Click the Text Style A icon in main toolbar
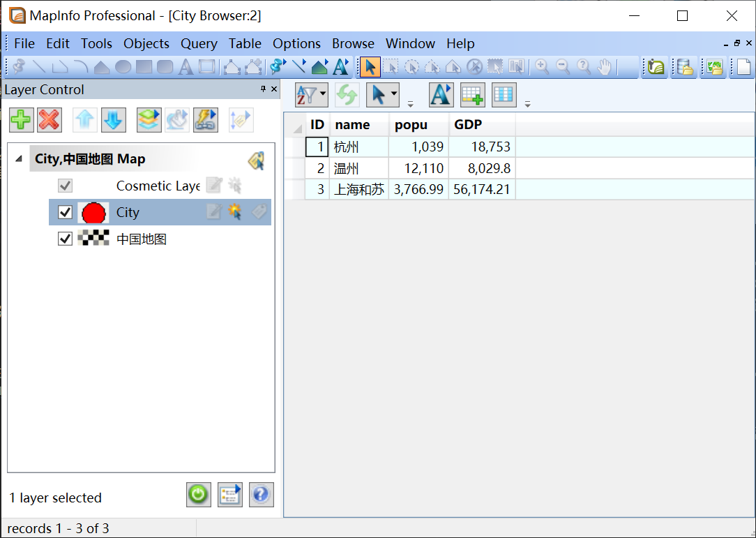 pyautogui.click(x=341, y=66)
